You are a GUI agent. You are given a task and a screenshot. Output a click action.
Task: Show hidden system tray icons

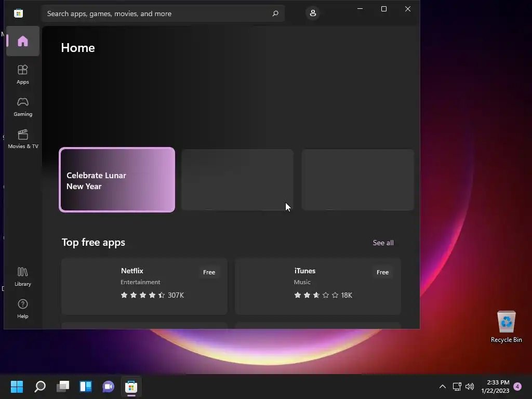pos(443,387)
